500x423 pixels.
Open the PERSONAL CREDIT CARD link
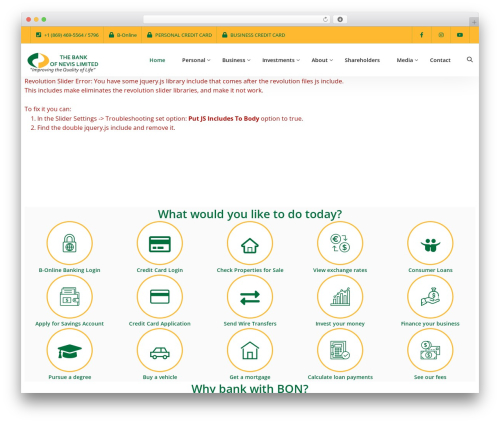point(179,35)
